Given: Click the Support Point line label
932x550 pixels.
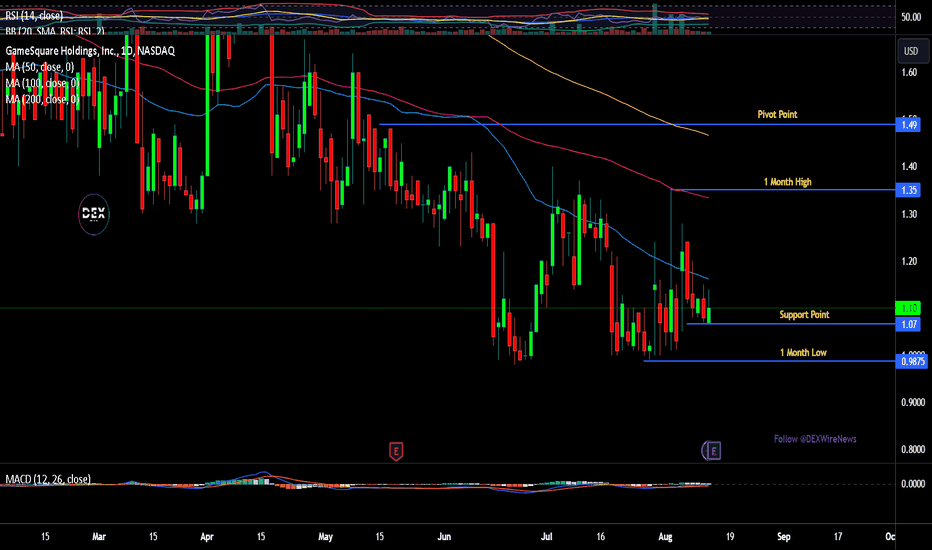Looking at the screenshot, I should point(804,315).
